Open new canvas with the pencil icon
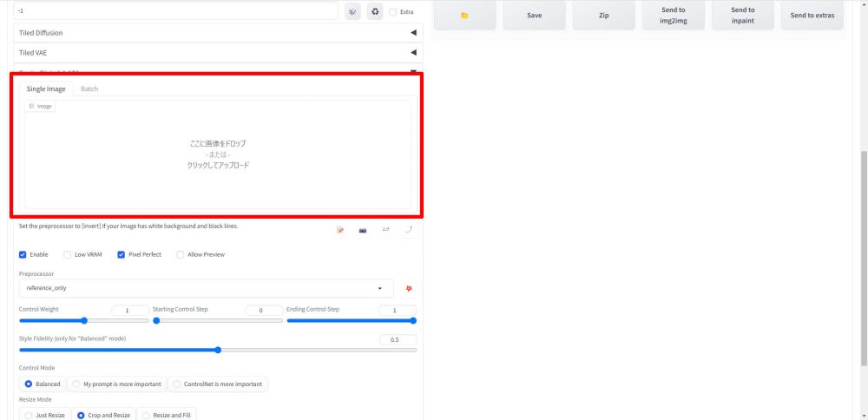Viewport: 868px width, 420px height. tap(340, 230)
